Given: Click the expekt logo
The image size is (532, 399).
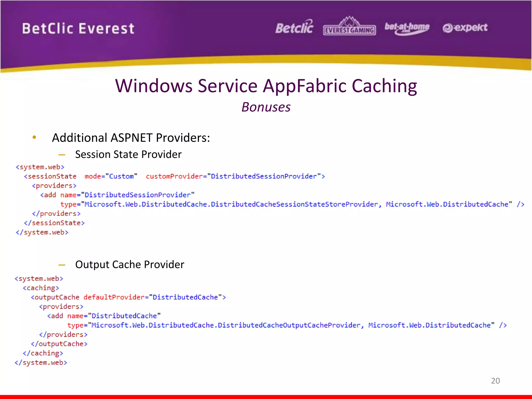Looking at the screenshot, I should [x=465, y=28].
